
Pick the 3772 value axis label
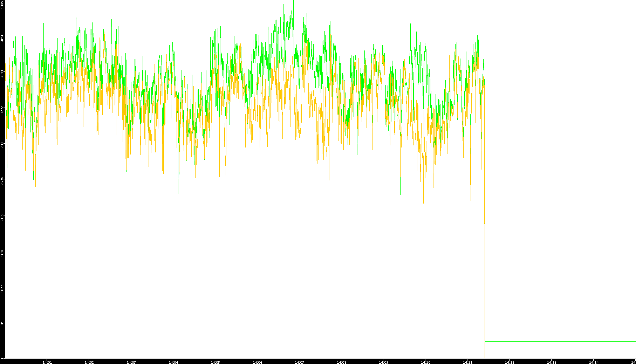[x=2, y=110]
